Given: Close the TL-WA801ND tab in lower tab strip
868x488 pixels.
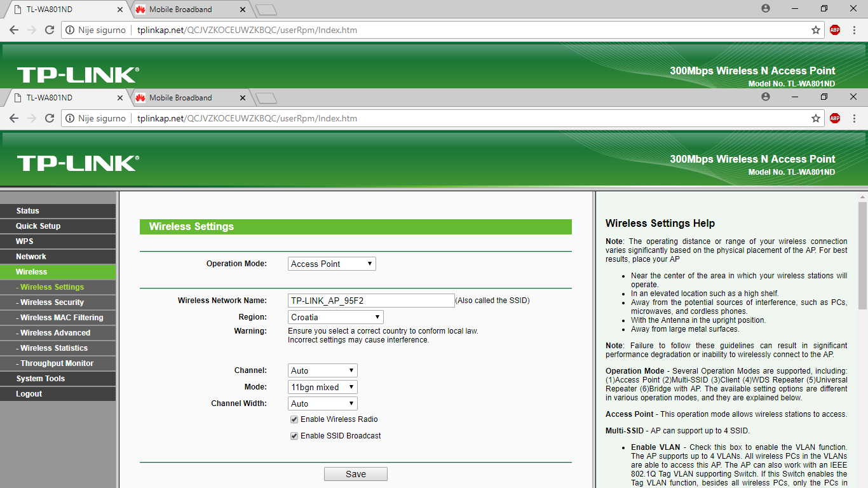Looking at the screenshot, I should 120,98.
